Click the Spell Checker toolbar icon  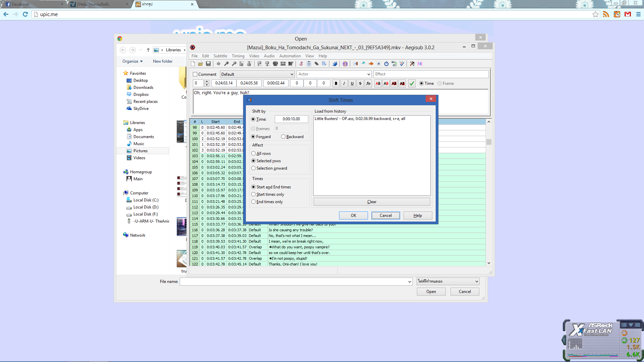[402, 64]
